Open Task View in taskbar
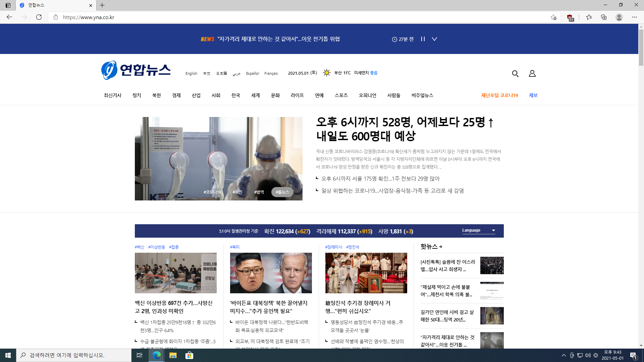This screenshot has width=644, height=362. tap(140, 355)
